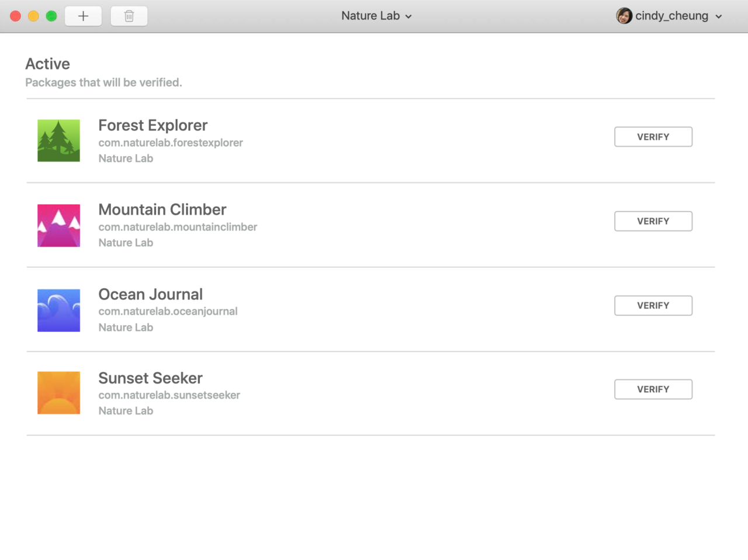This screenshot has width=748, height=560.
Task: Click the trash delete icon
Action: (x=129, y=16)
